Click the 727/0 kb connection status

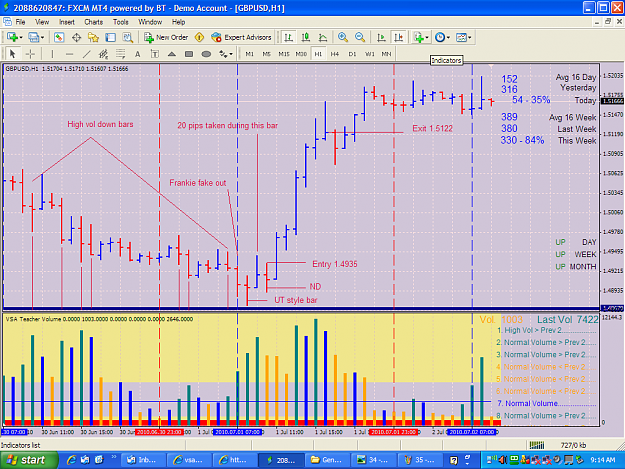573,445
